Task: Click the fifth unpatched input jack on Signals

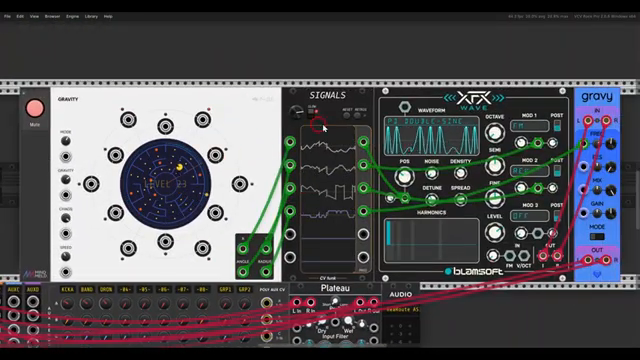Action: 290,234
